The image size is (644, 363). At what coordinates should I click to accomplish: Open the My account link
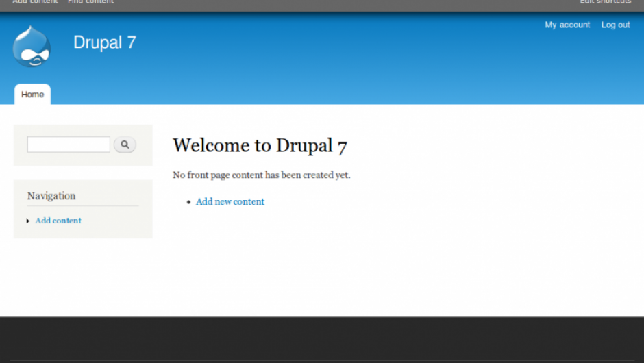click(567, 25)
